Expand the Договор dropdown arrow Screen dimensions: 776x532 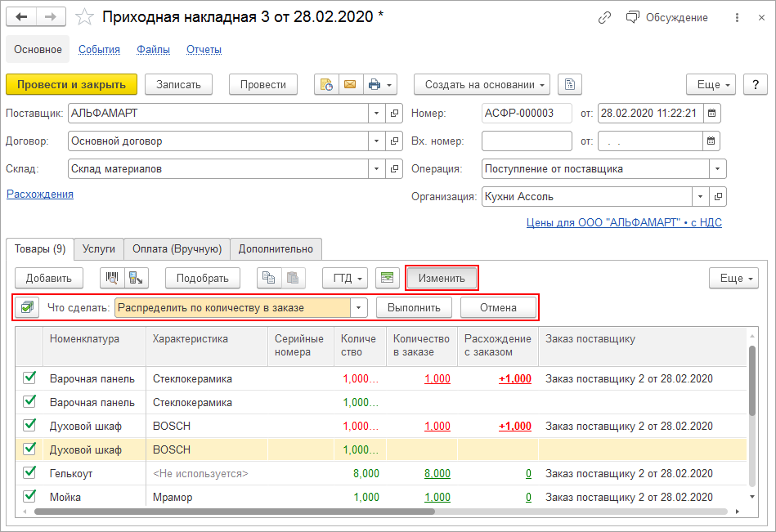(x=377, y=141)
